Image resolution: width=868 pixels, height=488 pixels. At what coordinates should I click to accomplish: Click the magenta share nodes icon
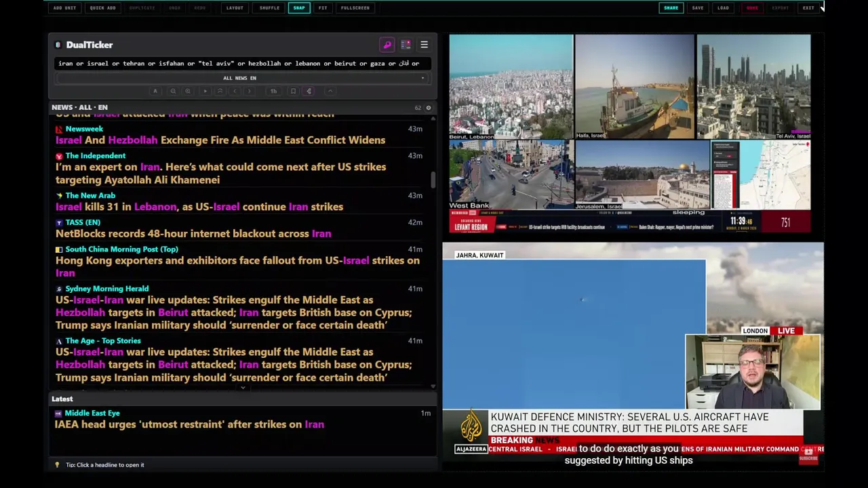[309, 91]
